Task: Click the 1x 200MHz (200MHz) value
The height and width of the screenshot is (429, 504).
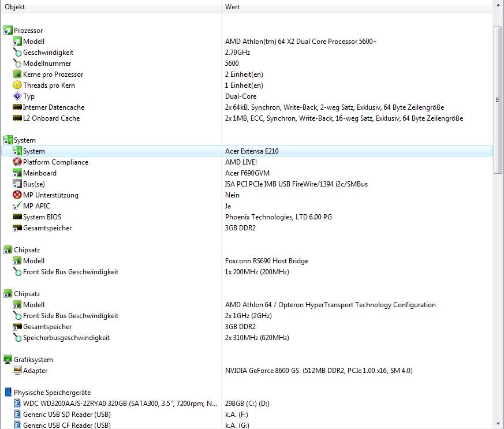Action: pyautogui.click(x=257, y=272)
